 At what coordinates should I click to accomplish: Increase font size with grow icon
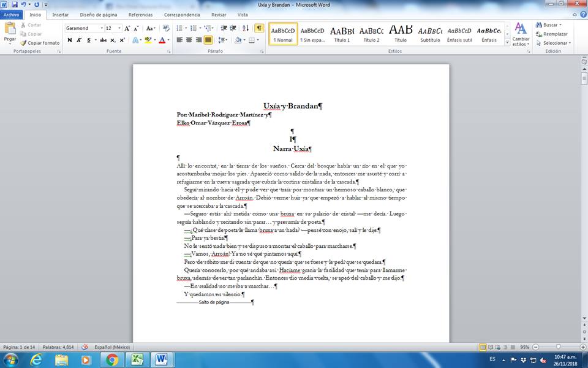pos(127,28)
